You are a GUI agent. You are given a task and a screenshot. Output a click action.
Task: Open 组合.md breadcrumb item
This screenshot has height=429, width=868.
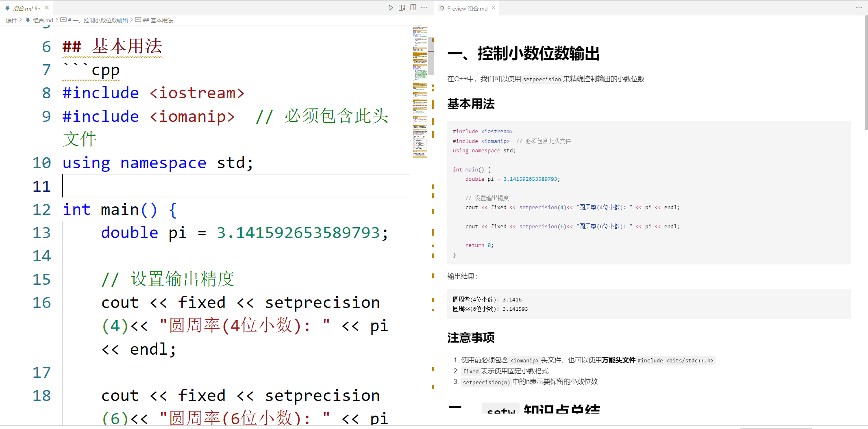43,20
